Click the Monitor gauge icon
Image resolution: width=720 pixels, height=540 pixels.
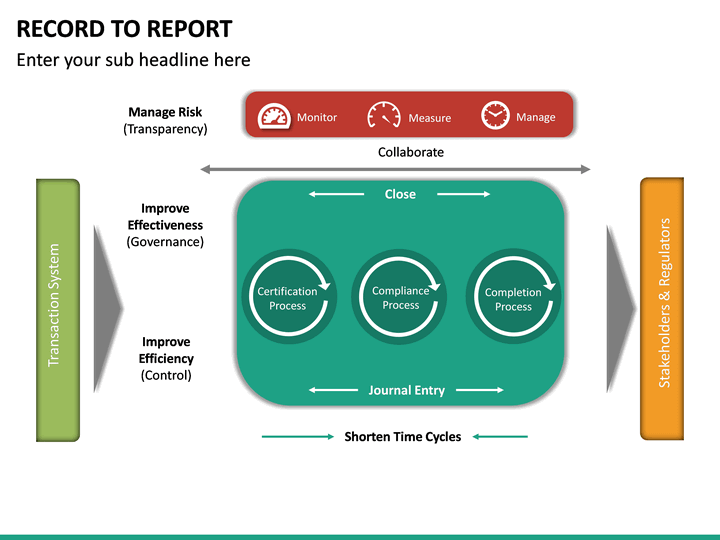[x=273, y=116]
